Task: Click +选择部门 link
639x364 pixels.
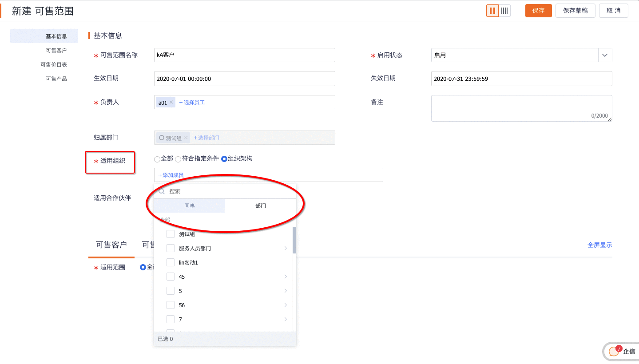Action: coord(206,138)
